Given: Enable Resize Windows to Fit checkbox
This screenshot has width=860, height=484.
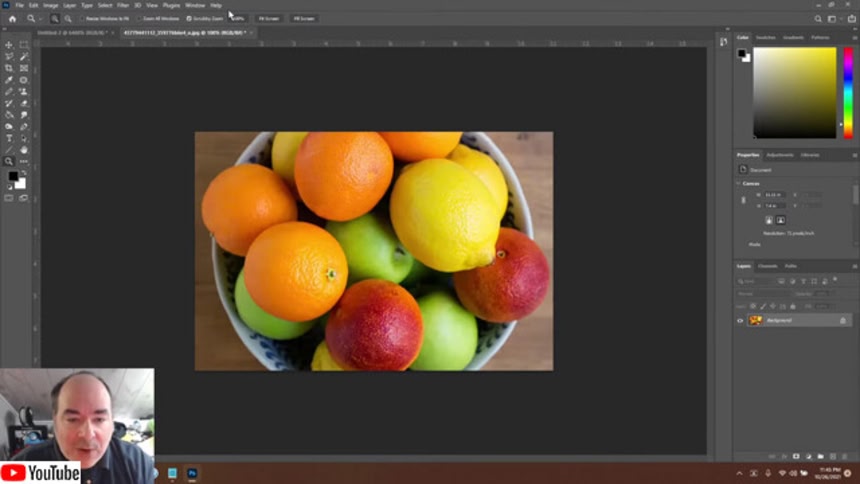Looking at the screenshot, I should coord(81,18).
